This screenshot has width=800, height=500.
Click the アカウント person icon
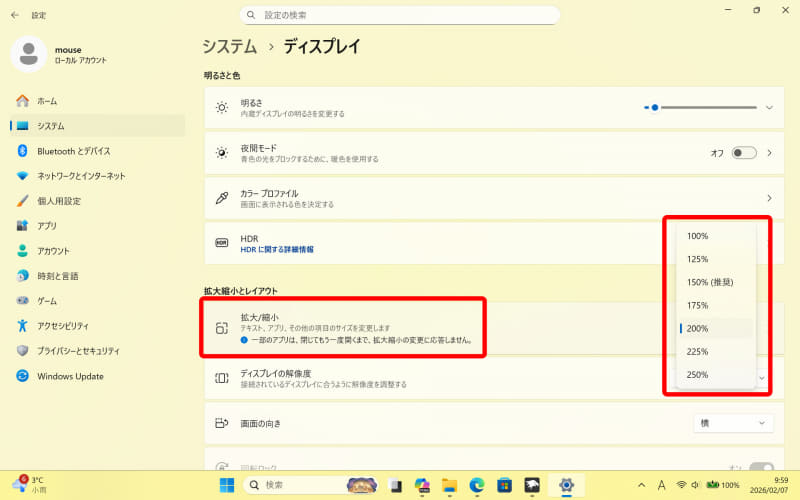pyautogui.click(x=22, y=251)
